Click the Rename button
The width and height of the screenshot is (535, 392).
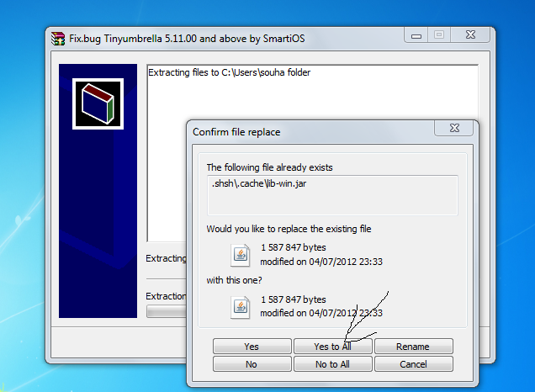414,347
